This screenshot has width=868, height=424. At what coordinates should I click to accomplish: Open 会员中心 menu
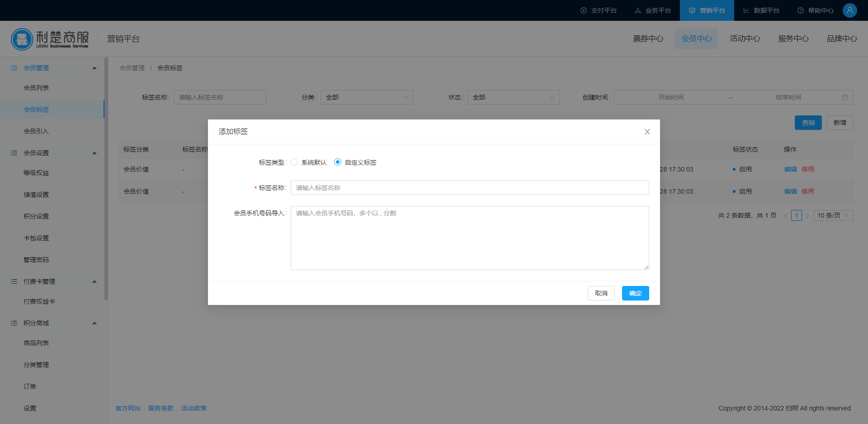click(x=697, y=39)
